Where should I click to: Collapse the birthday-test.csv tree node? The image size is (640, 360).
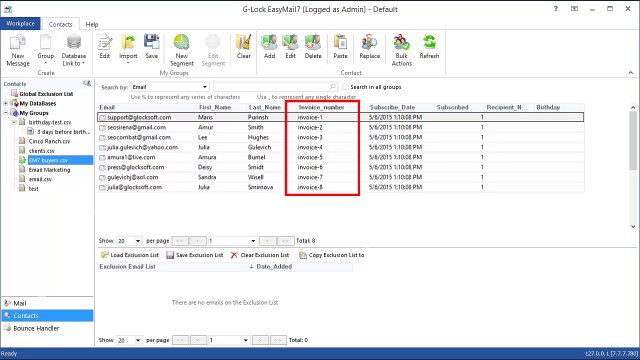coord(14,122)
